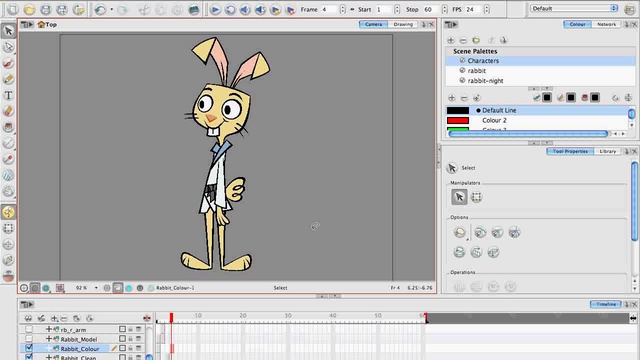Viewport: 640px width, 360px height.
Task: Open the Library tab
Action: point(608,151)
